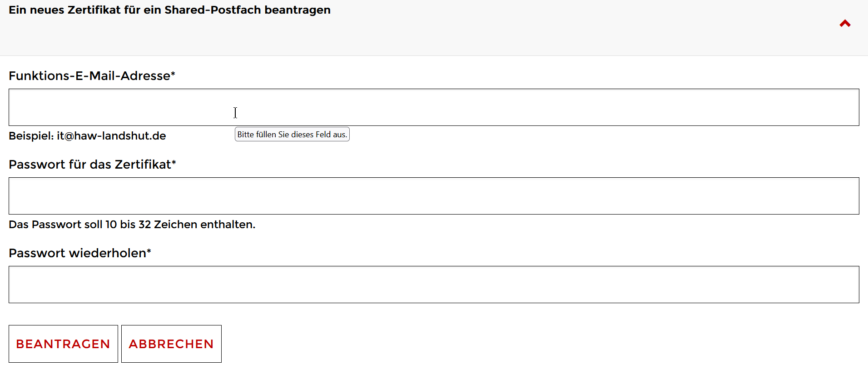Click the word 'Beispiel:' under the email field
Viewport: 868px width, 380px height.
[31, 136]
